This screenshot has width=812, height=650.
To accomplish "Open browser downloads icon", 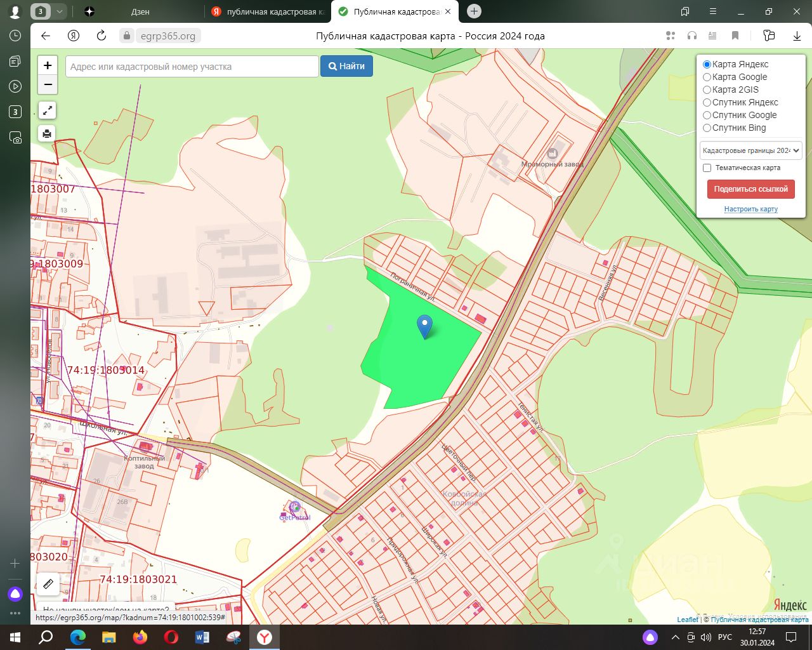I will point(797,36).
